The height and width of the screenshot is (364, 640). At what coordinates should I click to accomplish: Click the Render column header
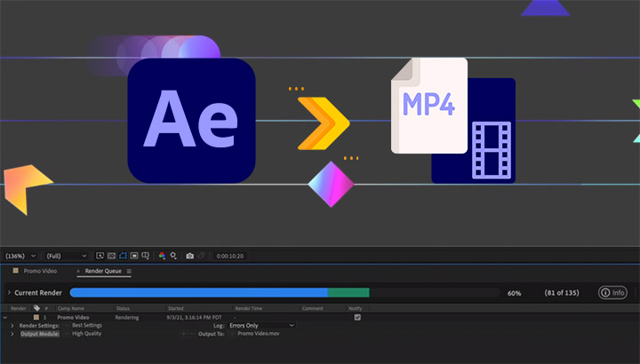point(19,309)
